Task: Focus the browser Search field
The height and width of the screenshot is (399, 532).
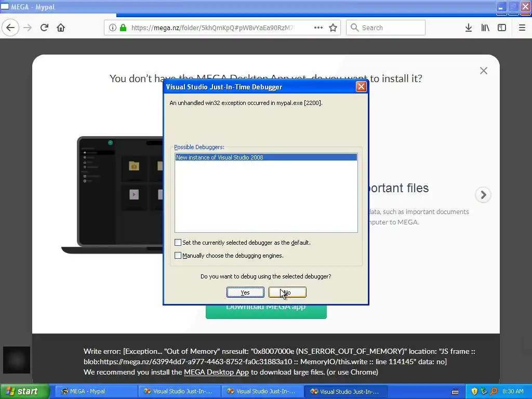Action: pos(386,28)
